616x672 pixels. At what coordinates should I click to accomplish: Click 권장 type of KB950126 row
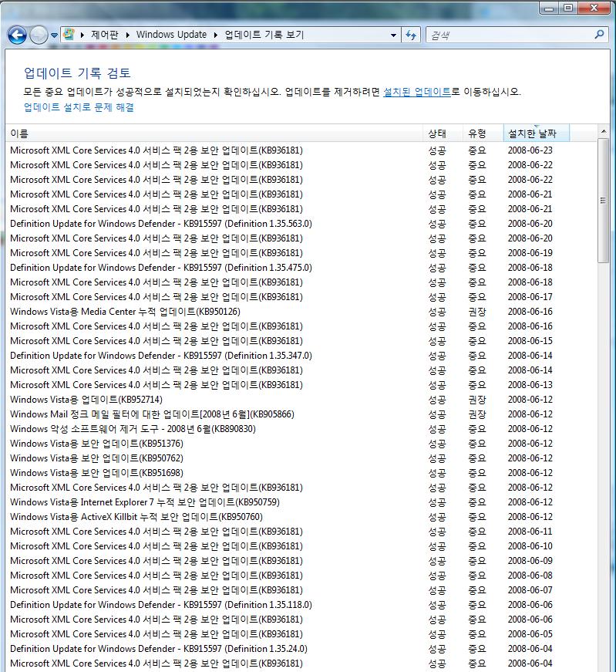477,312
